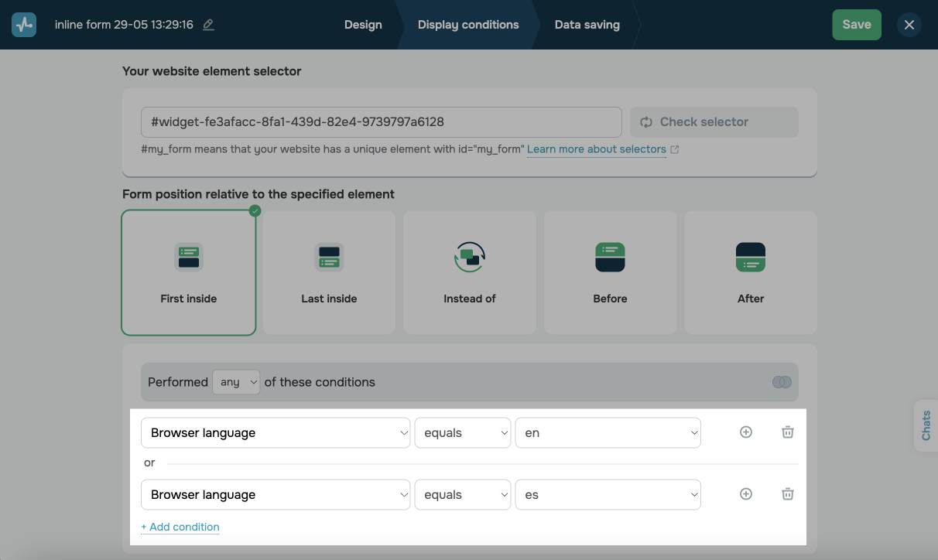
Task: Open the second 'equals' operator dropdown
Action: (x=463, y=495)
